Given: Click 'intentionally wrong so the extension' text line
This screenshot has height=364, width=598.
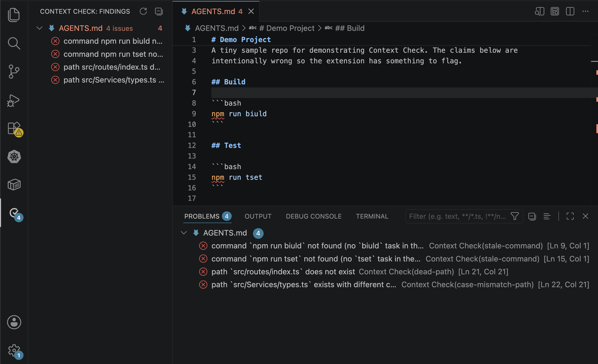Looking at the screenshot, I should tap(337, 61).
